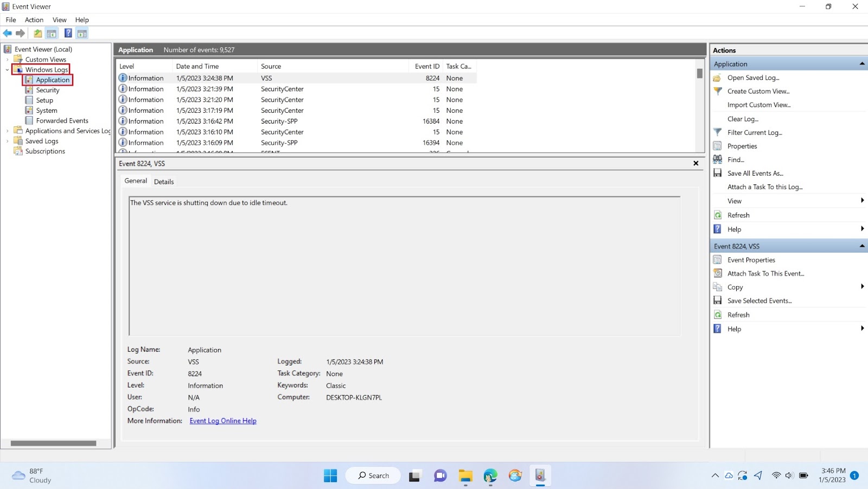Image resolution: width=868 pixels, height=489 pixels.
Task: Click the taskbar Search box
Action: [x=373, y=475]
